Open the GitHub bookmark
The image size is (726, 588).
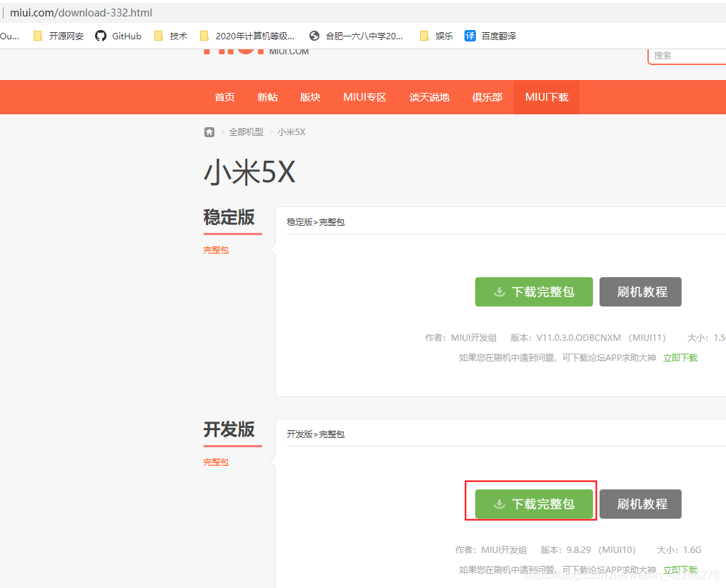click(x=118, y=36)
